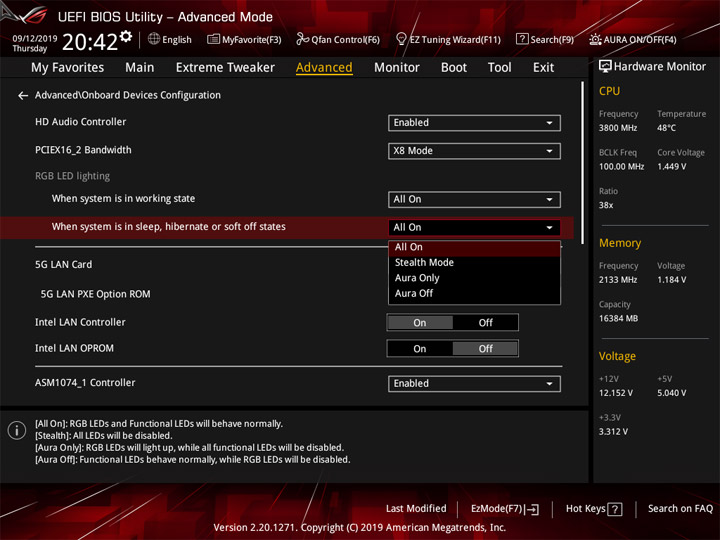Image resolution: width=720 pixels, height=540 pixels.
Task: Click the EzMode exit arrow icon
Action: [x=532, y=509]
